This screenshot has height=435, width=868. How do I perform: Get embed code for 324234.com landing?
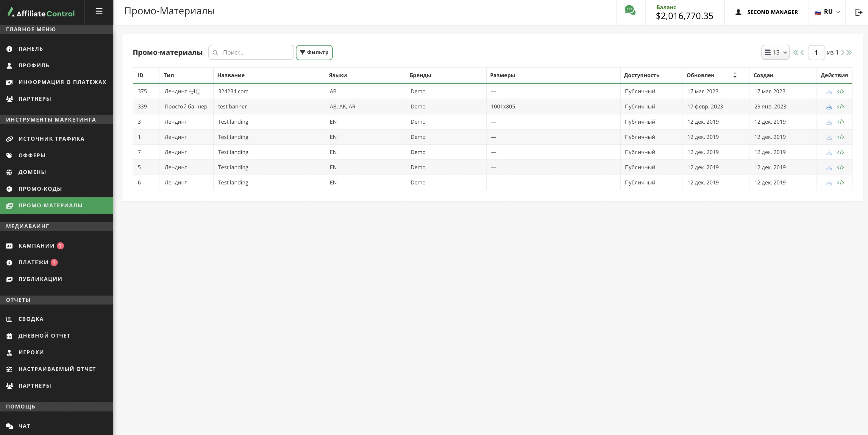click(840, 92)
